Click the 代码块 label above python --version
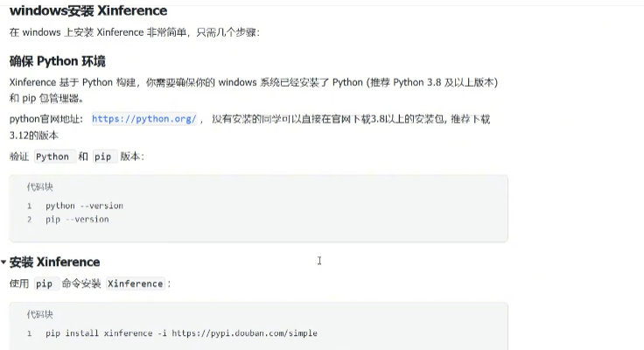 40,187
